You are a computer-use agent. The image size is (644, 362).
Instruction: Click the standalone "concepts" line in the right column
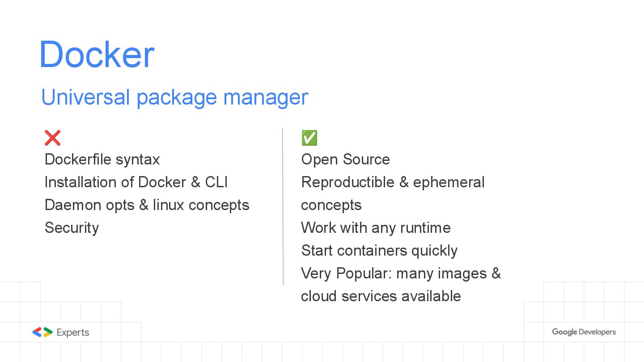point(331,205)
